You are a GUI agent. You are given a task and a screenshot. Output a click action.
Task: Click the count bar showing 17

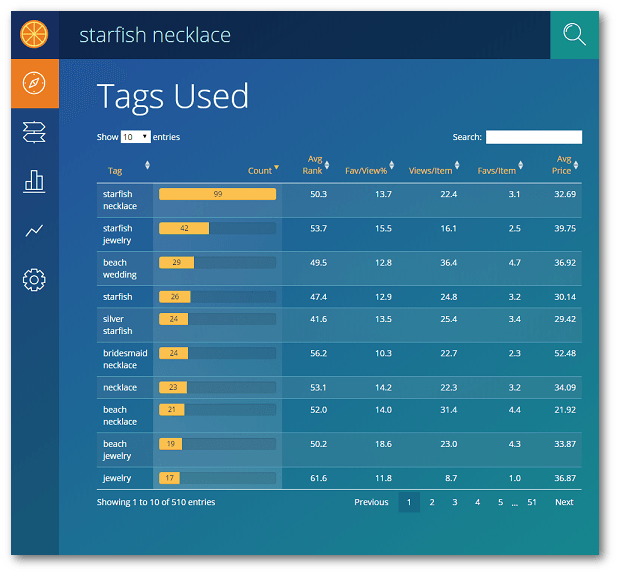click(x=169, y=478)
